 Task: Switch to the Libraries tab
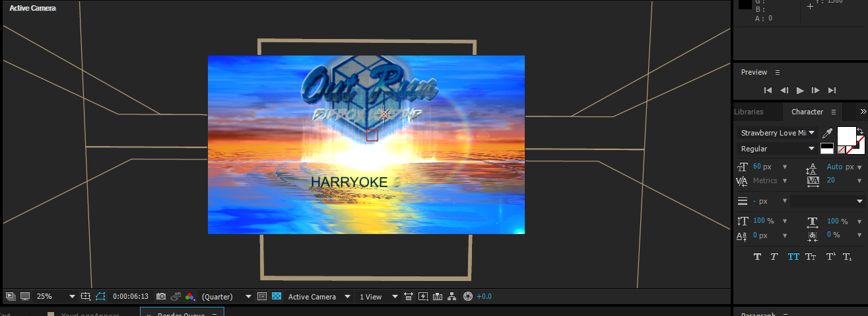(x=749, y=112)
